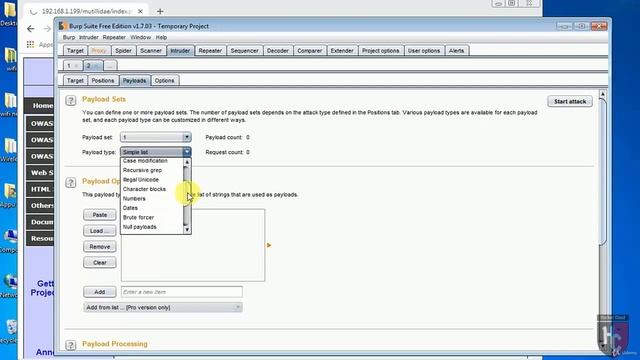Open the folder icon on desktop top-left

[x=9, y=10]
